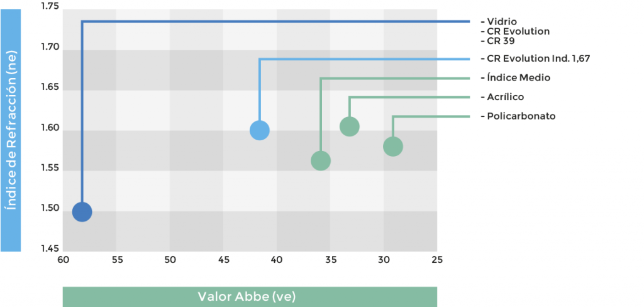Click the 1.60 y-axis tick label
The image size is (644, 307).
point(48,128)
